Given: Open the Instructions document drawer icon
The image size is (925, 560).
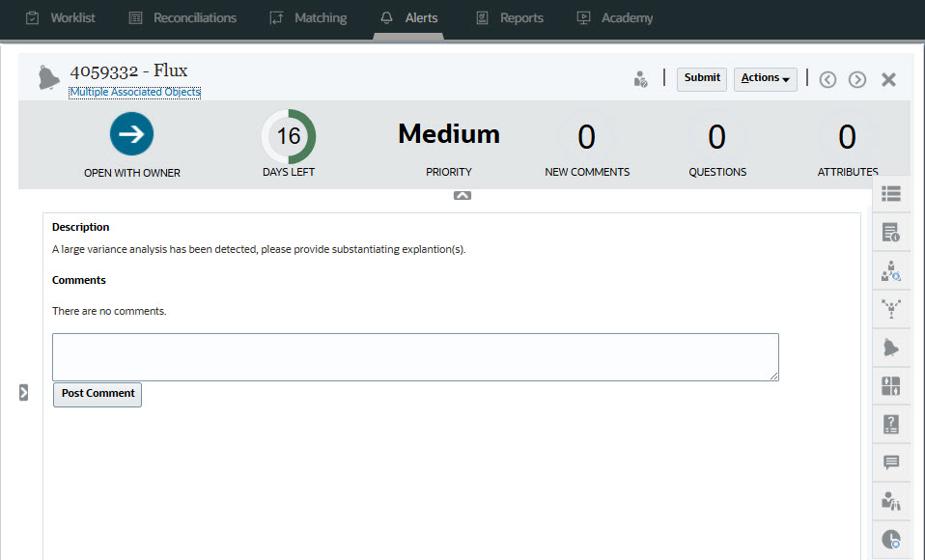Looking at the screenshot, I should (x=891, y=233).
